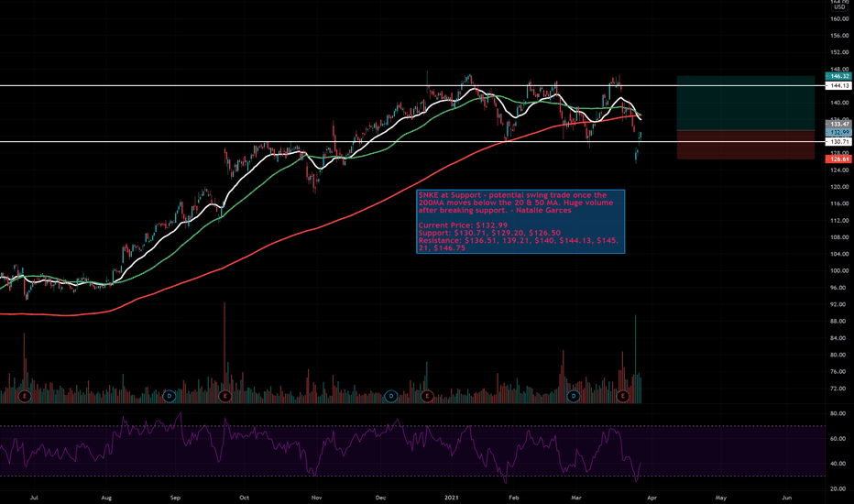Screen dimensions: 854x504
Task: Click the Feb label on time axis
Action: tap(514, 498)
